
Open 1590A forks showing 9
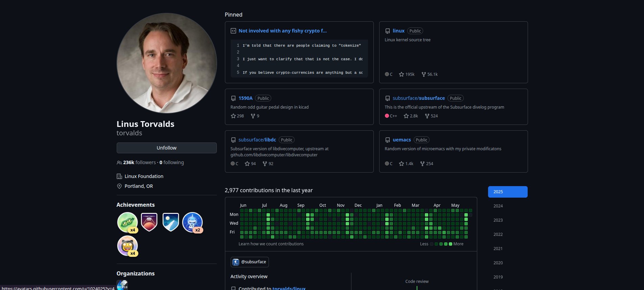(x=255, y=116)
